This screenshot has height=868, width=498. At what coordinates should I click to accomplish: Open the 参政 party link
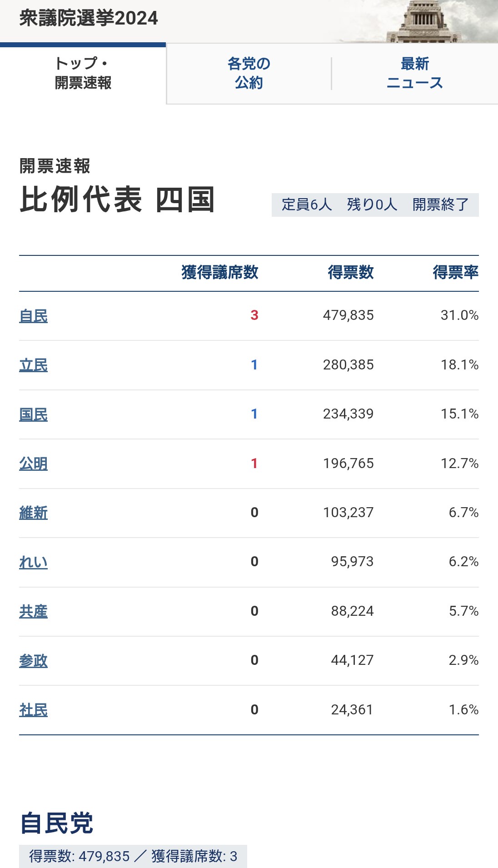33,660
